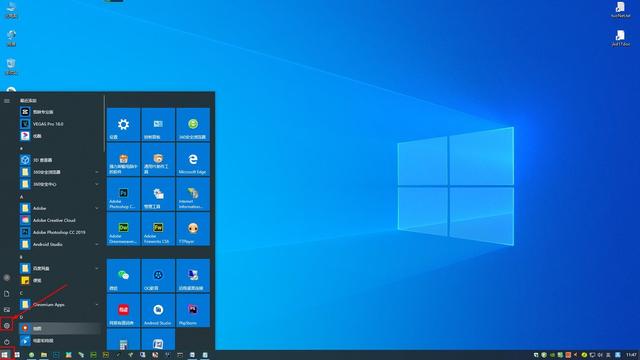Expand the 360安全中心 folder
640x360 pixels.
tap(60, 184)
